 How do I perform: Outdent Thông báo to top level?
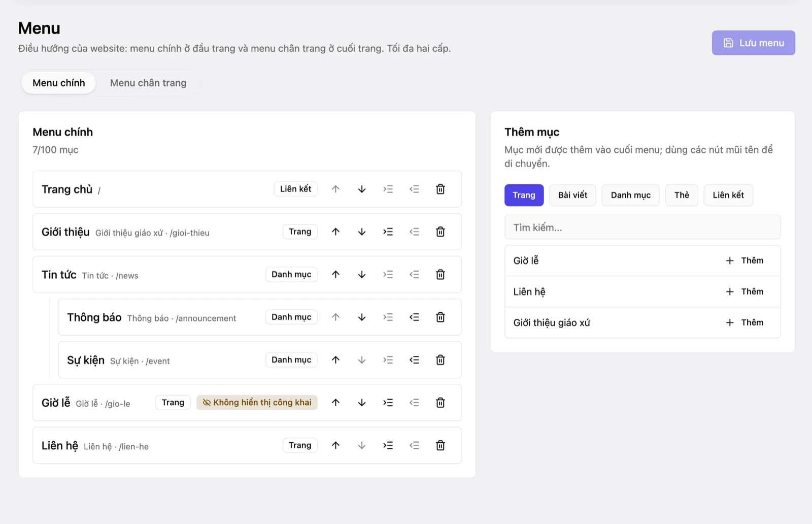coord(415,317)
